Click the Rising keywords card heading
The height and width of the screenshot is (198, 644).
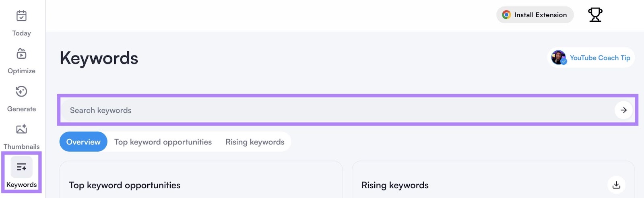[x=395, y=185]
